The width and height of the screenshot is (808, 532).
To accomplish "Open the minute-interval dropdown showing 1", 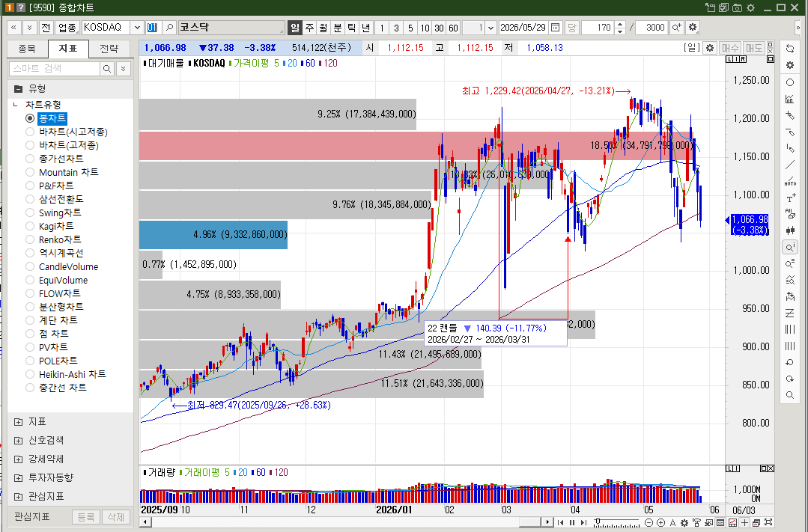I will [x=491, y=27].
